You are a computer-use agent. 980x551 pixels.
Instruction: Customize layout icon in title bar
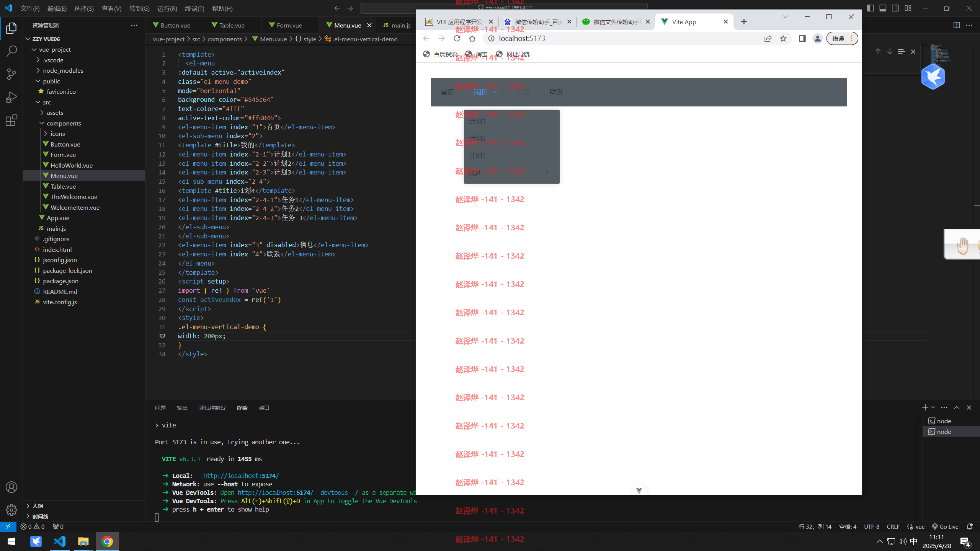(908, 8)
